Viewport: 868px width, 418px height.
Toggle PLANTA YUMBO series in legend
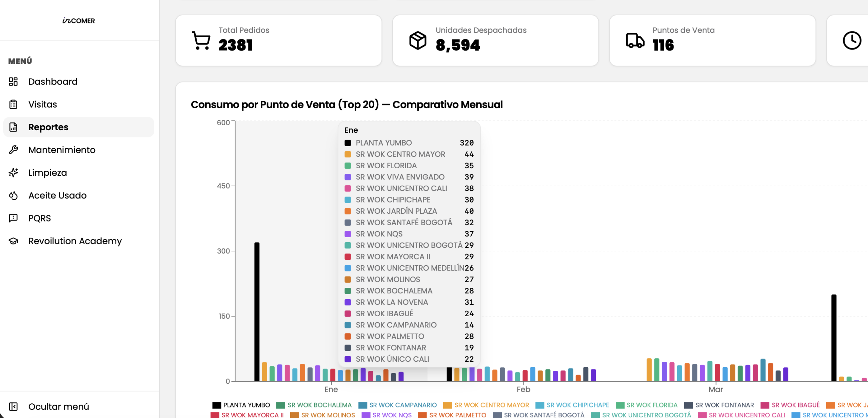tap(241, 405)
